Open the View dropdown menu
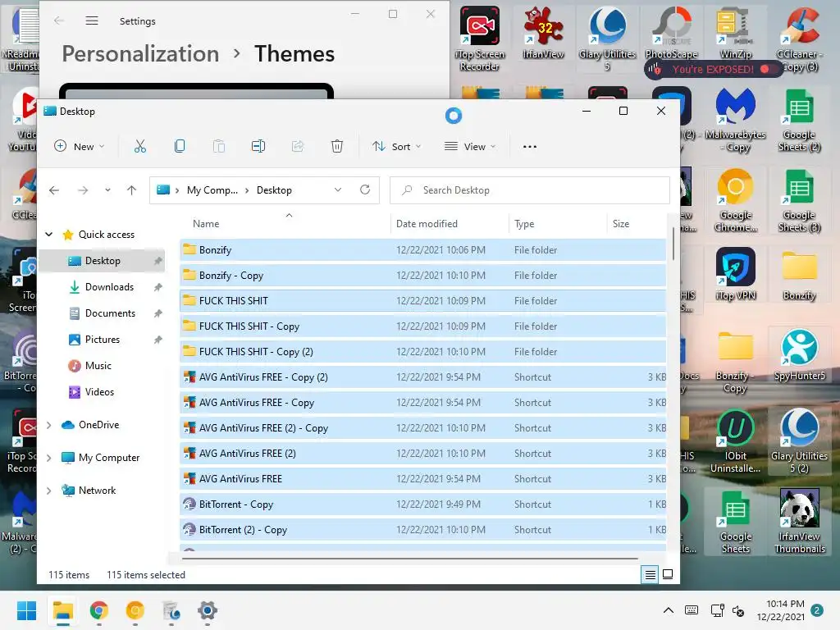 [x=470, y=146]
